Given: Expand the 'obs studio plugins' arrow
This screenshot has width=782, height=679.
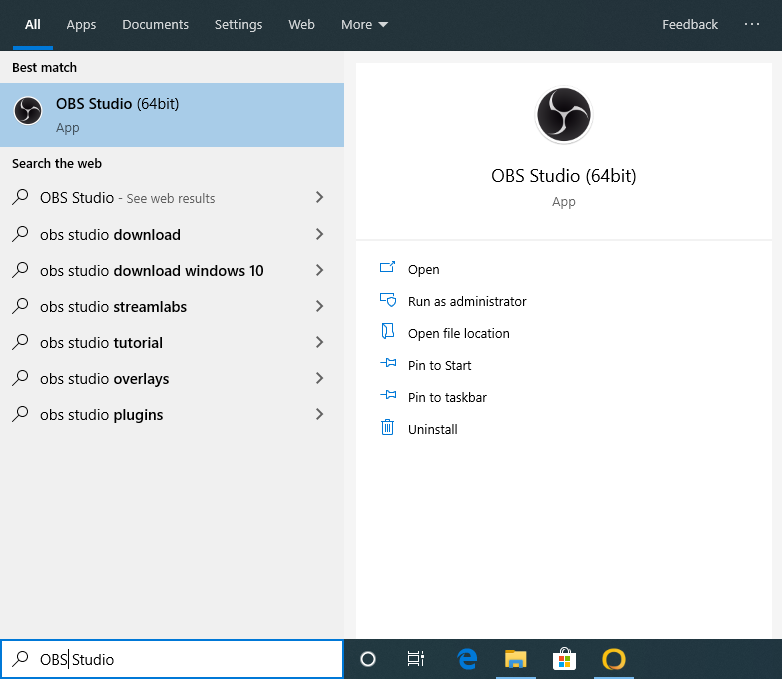Looking at the screenshot, I should pyautogui.click(x=320, y=414).
